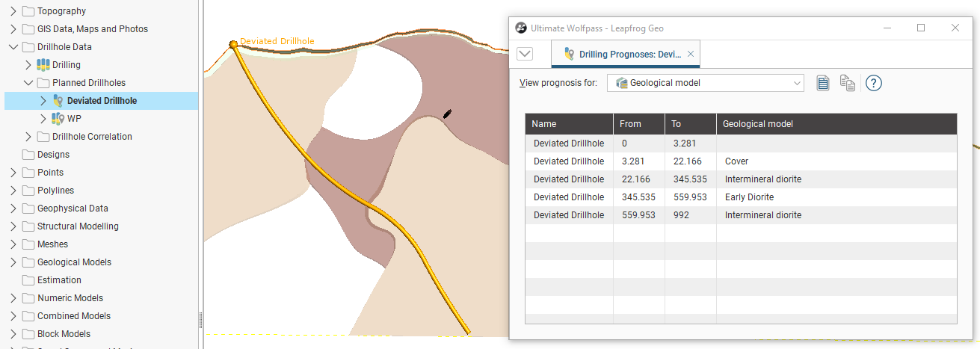Viewport: 980px width, 349px height.
Task: Collapse the Drillhole Data folder
Action: coord(13,47)
